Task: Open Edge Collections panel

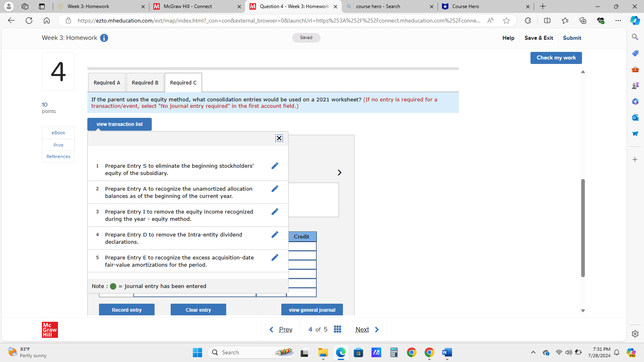Action: click(x=583, y=21)
